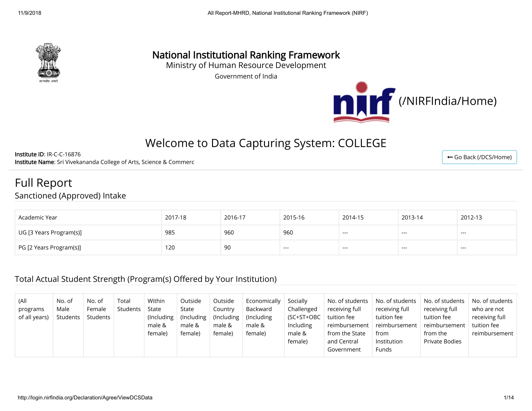Click the NIRF logo image

pos(364,102)
